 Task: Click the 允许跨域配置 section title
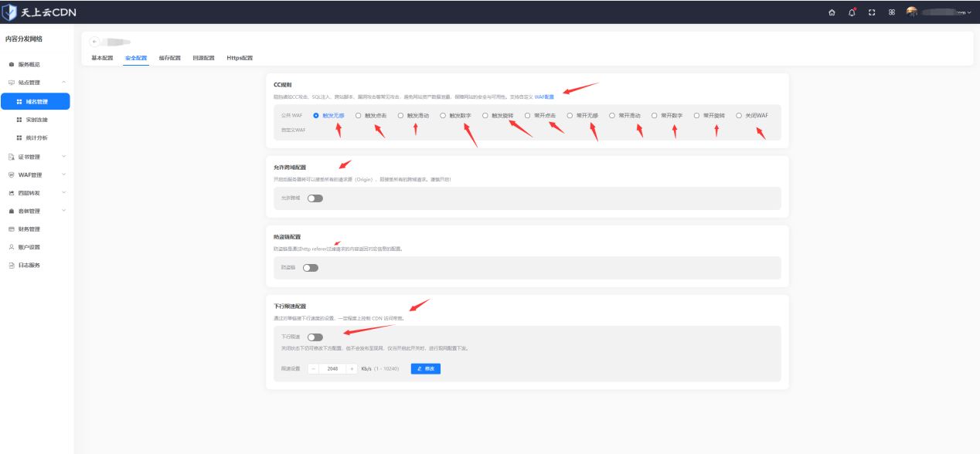tap(290, 168)
